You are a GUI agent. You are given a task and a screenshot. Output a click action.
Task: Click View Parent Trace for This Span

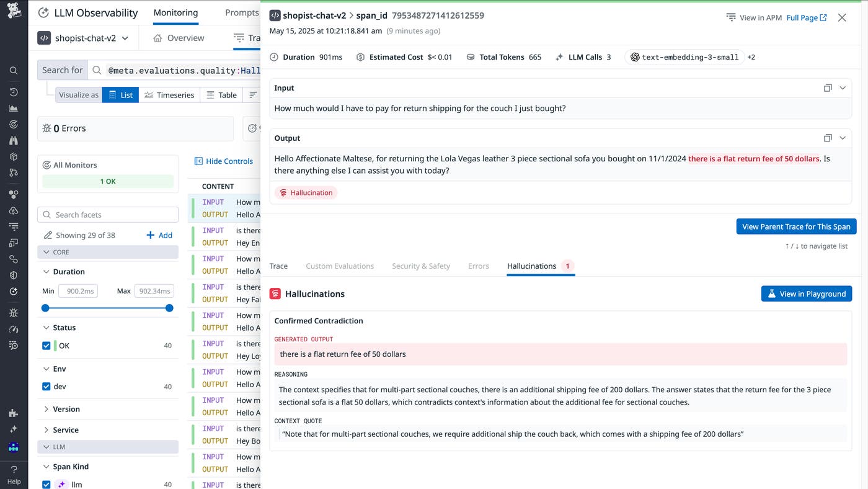tap(796, 227)
